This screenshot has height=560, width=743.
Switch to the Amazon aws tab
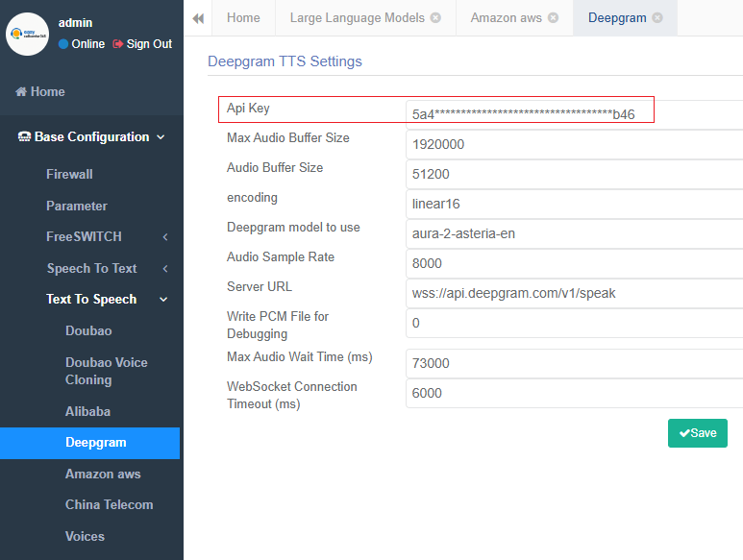click(x=507, y=18)
